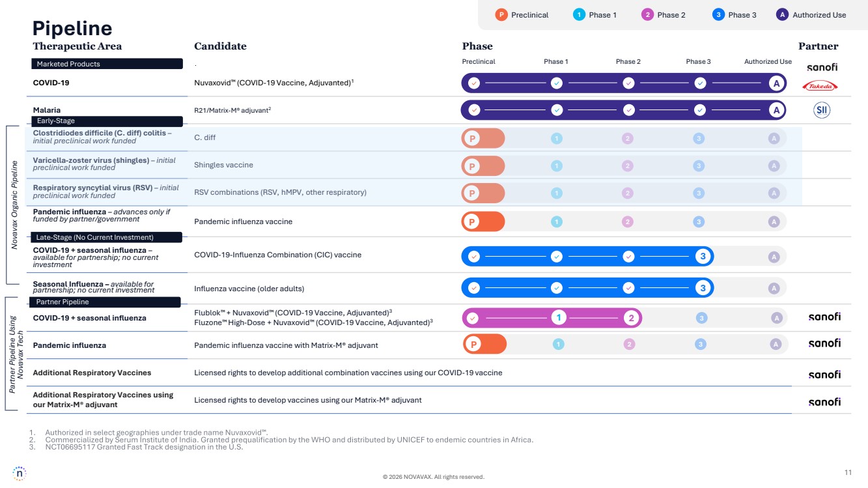The height and width of the screenshot is (488, 868).
Task: Click the Shingles vaccine candidate name
Action: (223, 165)
